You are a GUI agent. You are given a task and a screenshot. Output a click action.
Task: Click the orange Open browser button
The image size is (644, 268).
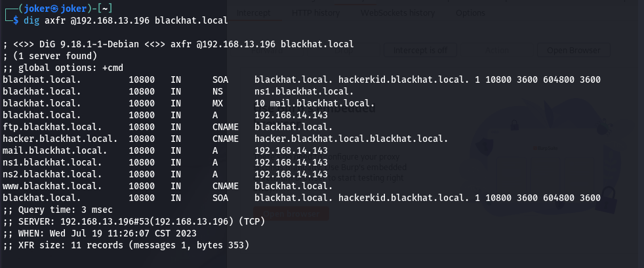click(291, 213)
